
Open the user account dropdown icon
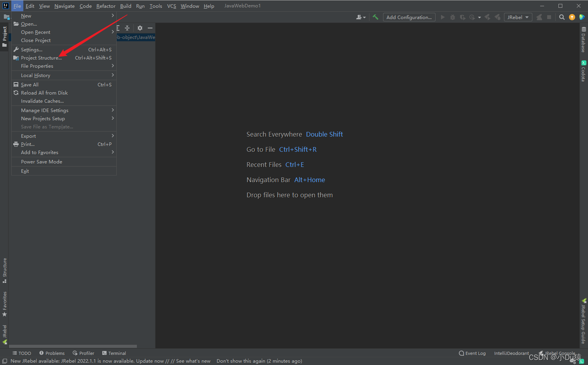360,17
